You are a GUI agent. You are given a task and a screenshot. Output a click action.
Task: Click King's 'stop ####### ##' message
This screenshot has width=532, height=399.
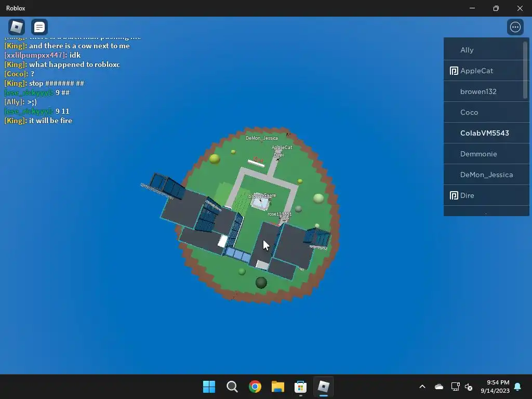(x=44, y=83)
